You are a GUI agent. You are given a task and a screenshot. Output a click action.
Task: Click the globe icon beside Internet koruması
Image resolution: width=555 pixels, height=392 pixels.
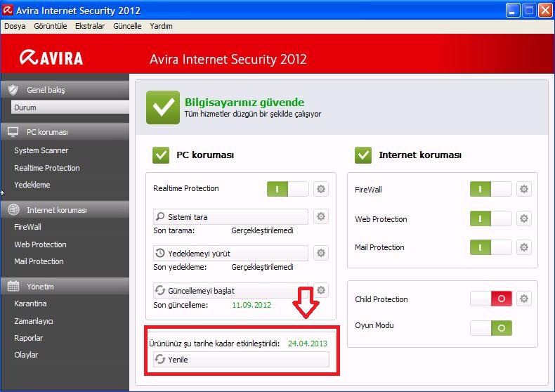point(13,209)
